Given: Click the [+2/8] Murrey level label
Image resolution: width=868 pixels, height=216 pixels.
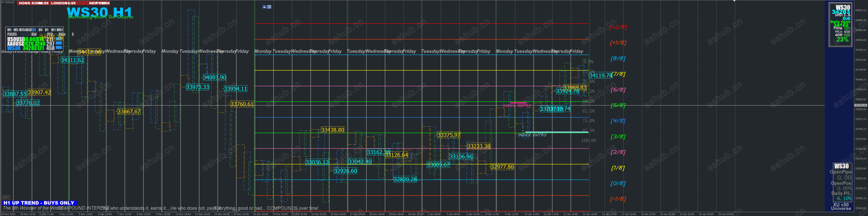Looking at the screenshot, I should pos(618,27).
